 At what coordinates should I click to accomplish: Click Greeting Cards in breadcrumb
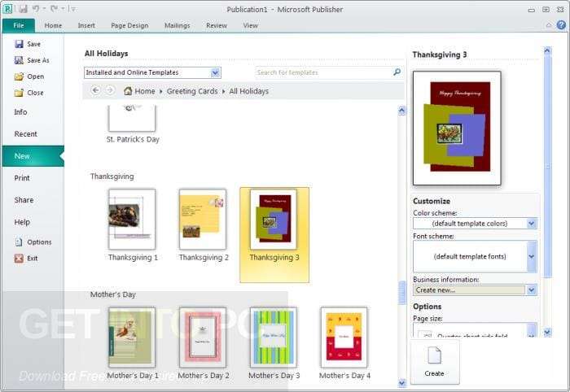(x=192, y=91)
